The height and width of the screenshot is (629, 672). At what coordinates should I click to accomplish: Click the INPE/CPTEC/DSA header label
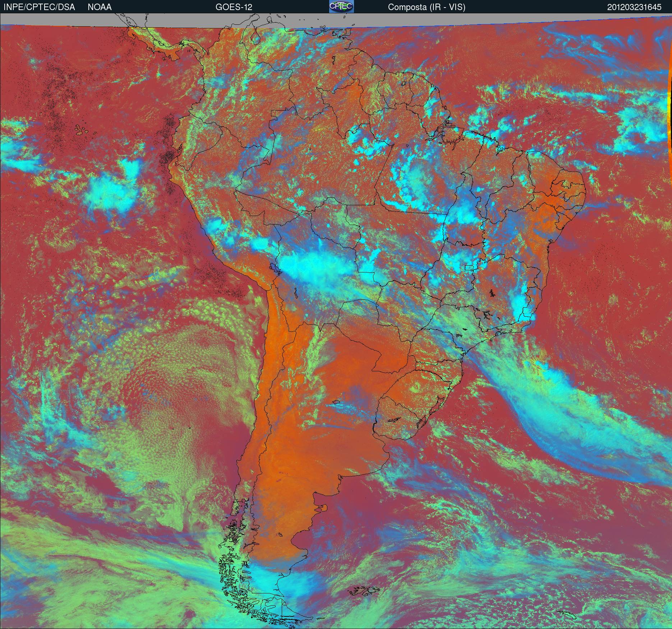coord(39,7)
